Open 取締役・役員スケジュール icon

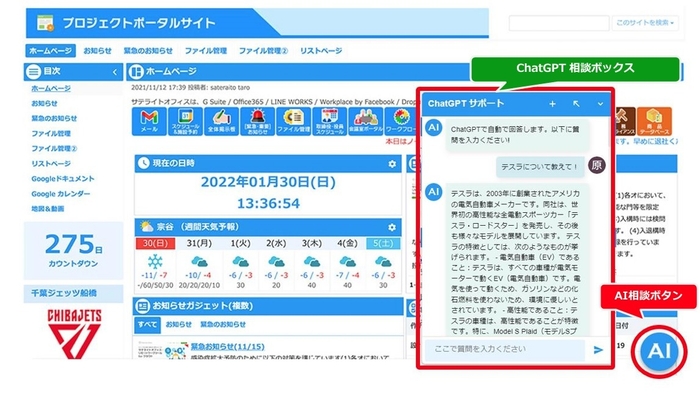tap(329, 121)
